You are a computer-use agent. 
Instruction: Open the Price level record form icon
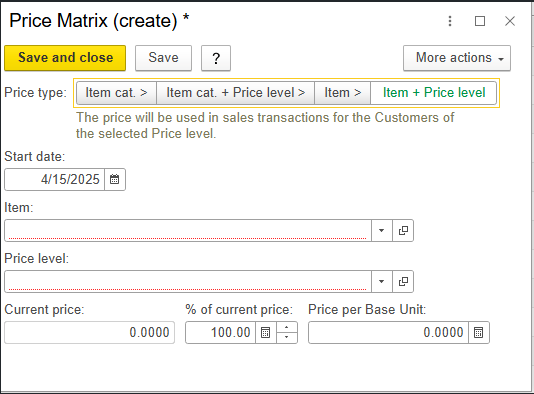[403, 282]
